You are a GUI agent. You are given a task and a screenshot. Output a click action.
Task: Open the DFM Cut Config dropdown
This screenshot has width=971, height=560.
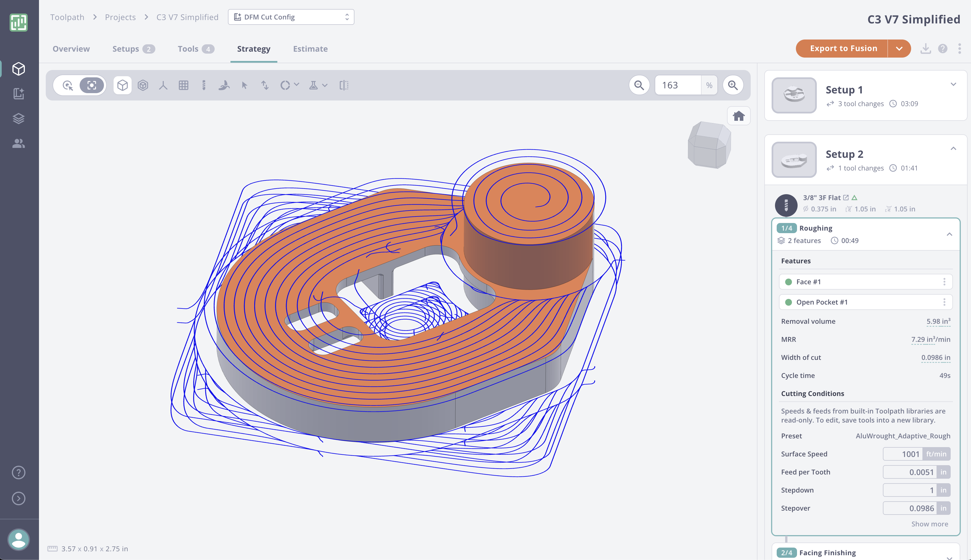tap(291, 17)
